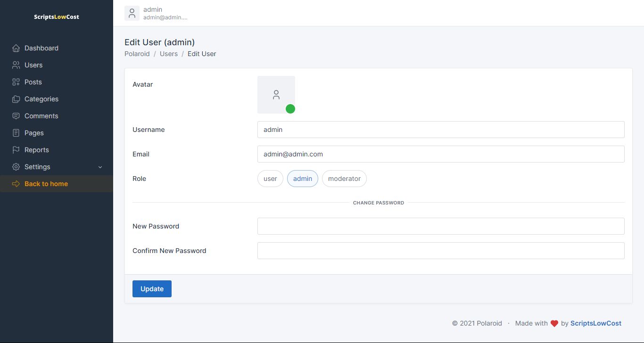Viewport: 644px width, 343px height.
Task: Click the Posts grid icon in sidebar
Action: pyautogui.click(x=16, y=82)
